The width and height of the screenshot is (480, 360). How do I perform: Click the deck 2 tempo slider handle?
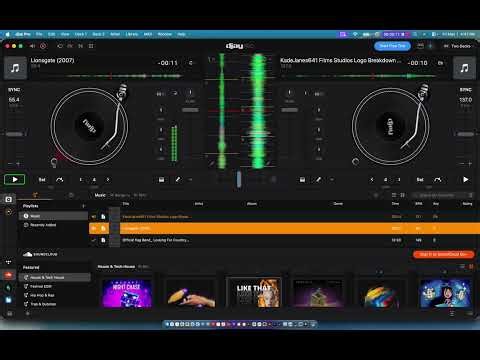coord(466,134)
